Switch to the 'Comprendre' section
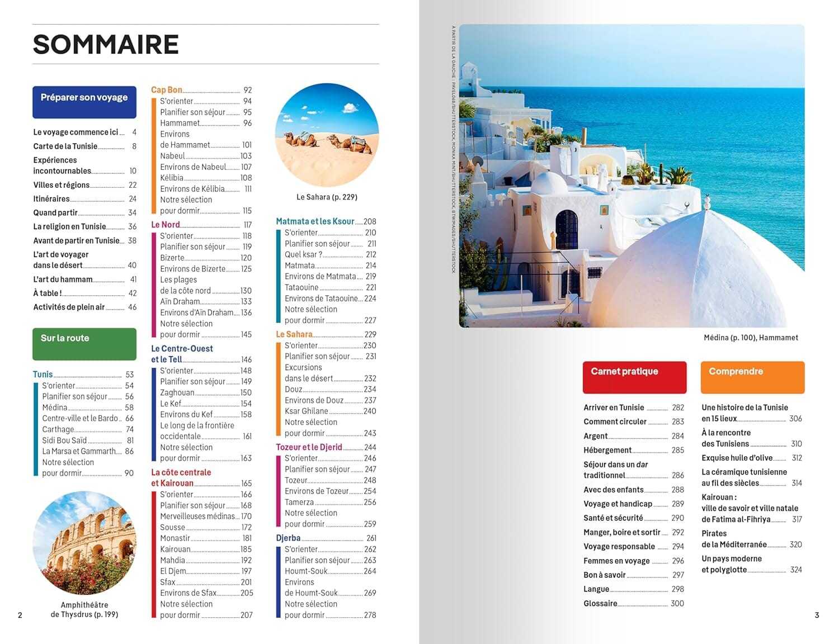 coord(752,376)
